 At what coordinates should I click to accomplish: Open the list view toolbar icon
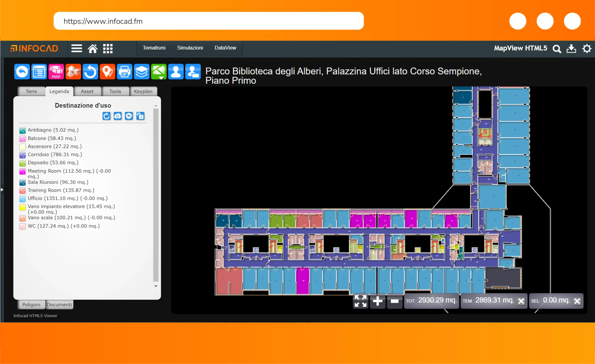[39, 72]
